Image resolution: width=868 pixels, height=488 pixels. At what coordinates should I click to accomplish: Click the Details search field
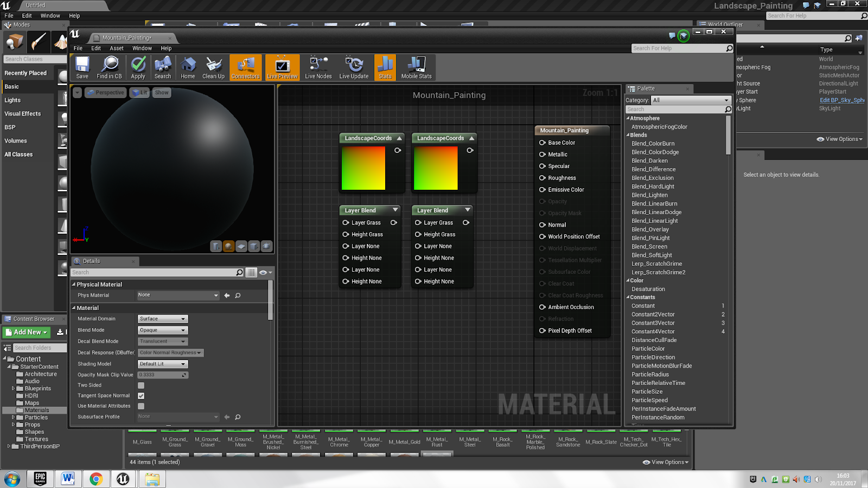(x=157, y=272)
